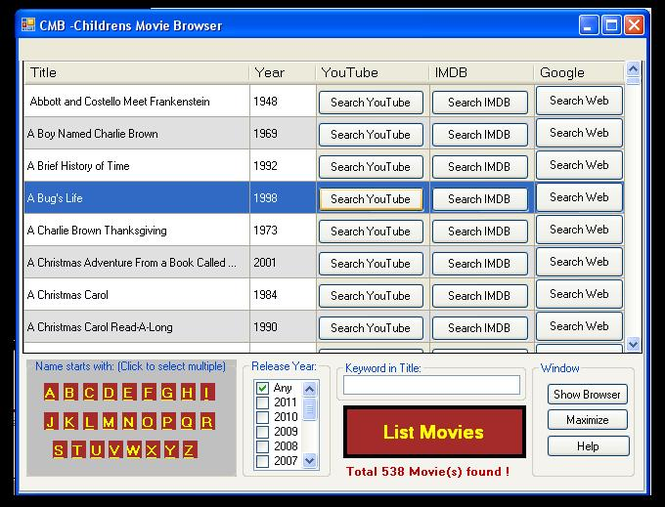Click the CMB app icon in title bar
Image resolution: width=665 pixels, height=507 pixels.
click(28, 25)
